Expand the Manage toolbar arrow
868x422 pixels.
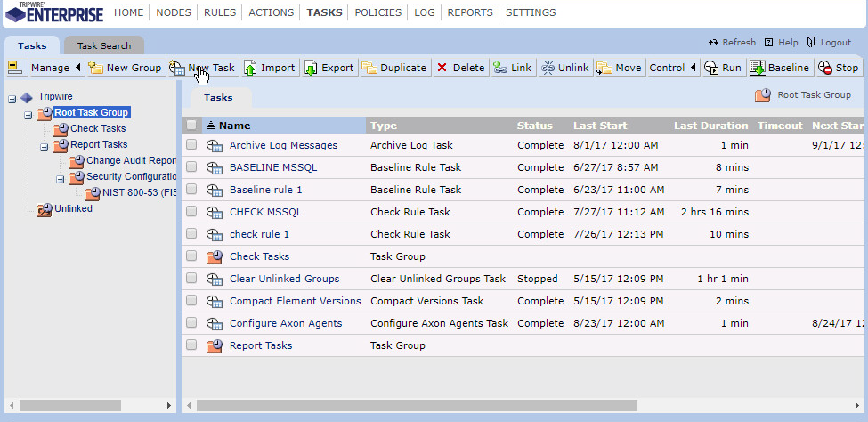tap(78, 68)
